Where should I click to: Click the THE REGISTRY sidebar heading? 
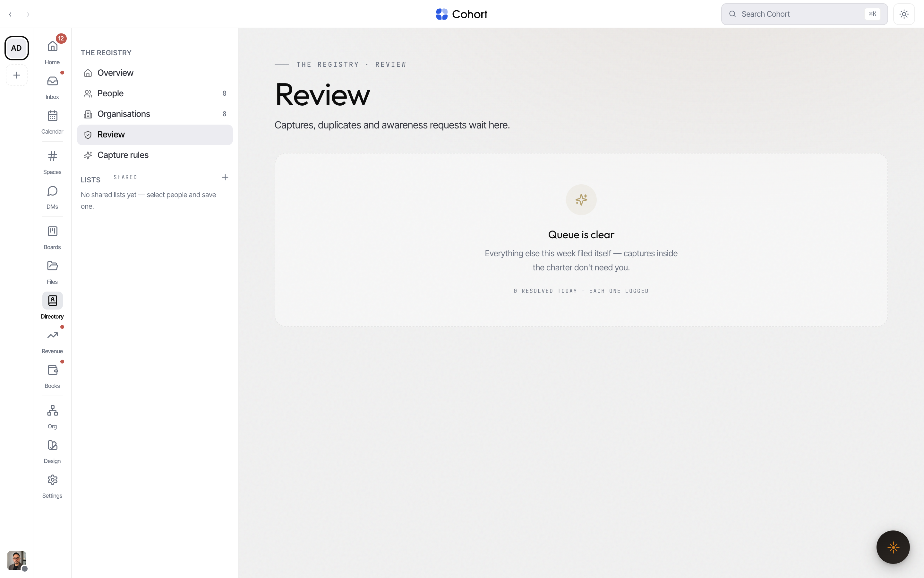click(106, 53)
